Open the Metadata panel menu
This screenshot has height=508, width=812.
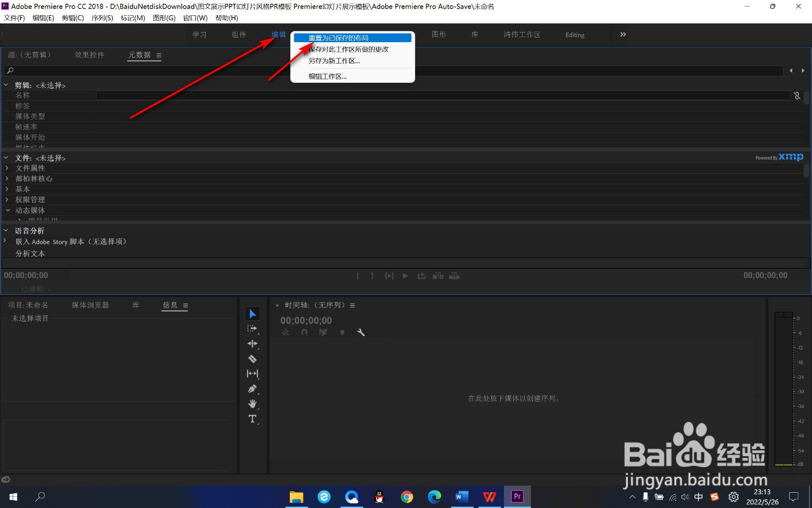point(159,55)
